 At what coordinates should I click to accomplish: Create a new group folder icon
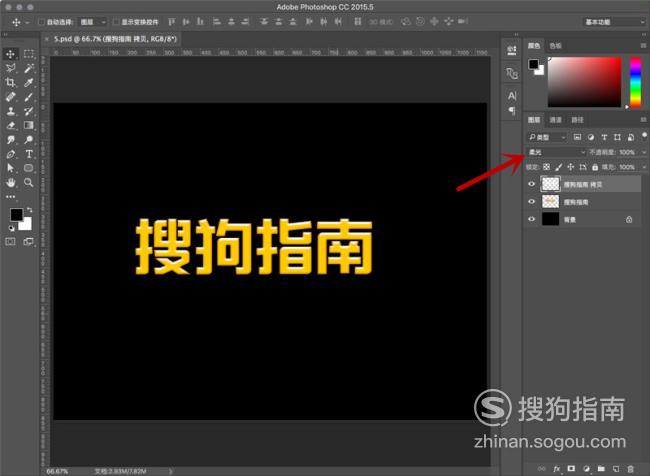(x=601, y=469)
